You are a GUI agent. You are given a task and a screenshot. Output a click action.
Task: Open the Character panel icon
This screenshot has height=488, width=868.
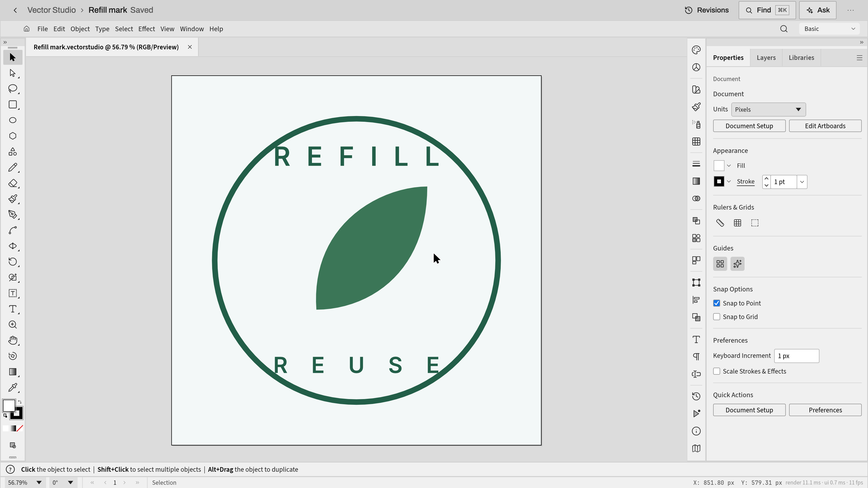point(696,339)
